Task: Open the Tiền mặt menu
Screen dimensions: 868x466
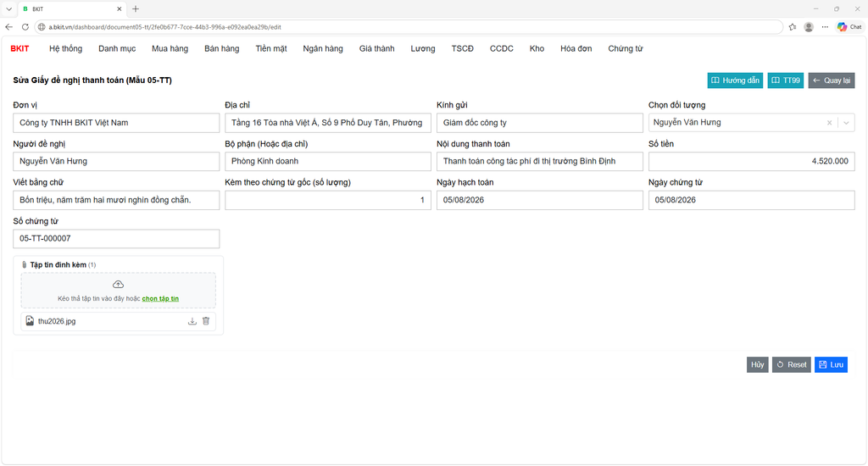Action: tap(271, 48)
